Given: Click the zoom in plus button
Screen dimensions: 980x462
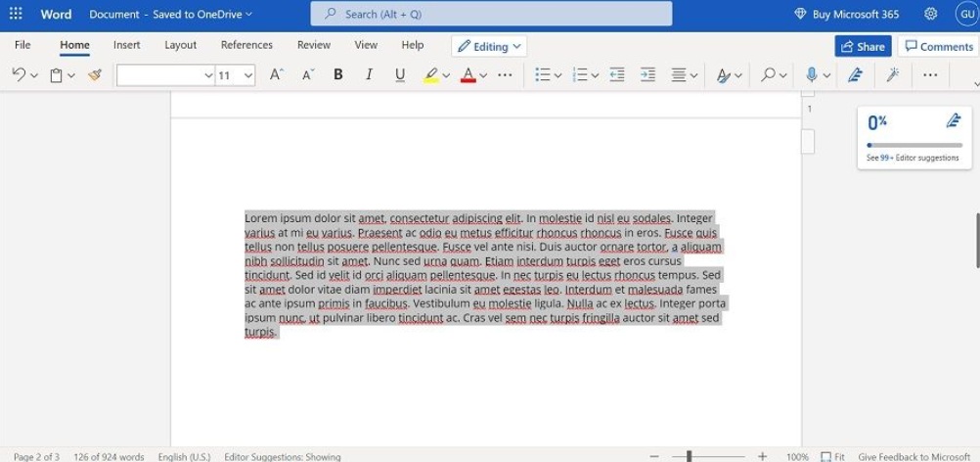Looking at the screenshot, I should coord(763,457).
